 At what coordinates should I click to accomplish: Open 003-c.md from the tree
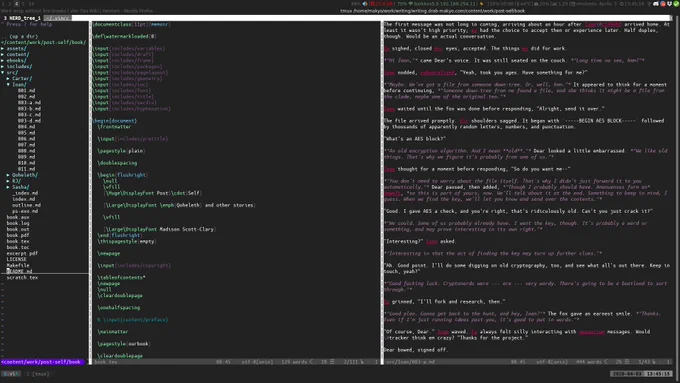click(x=29, y=115)
